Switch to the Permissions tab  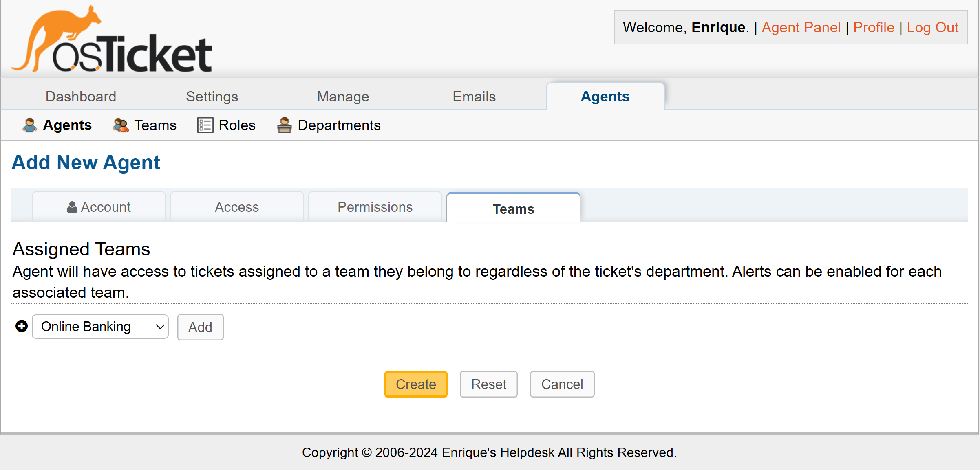375,207
